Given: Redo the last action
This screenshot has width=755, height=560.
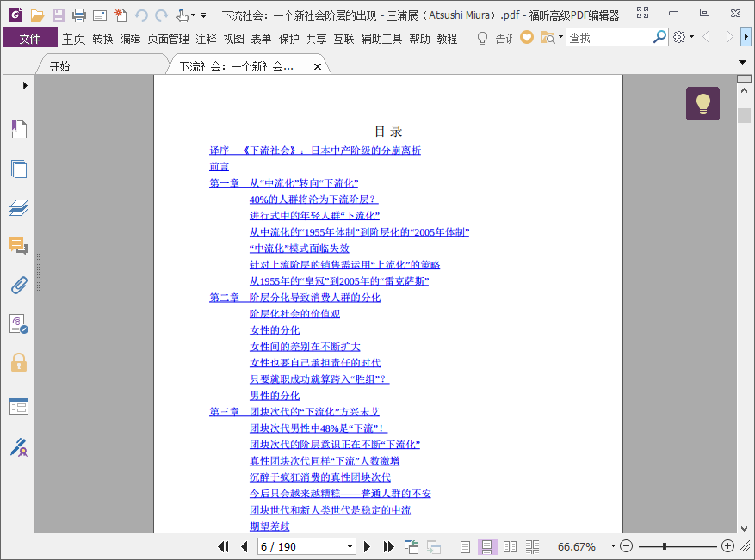Looking at the screenshot, I should coord(162,15).
